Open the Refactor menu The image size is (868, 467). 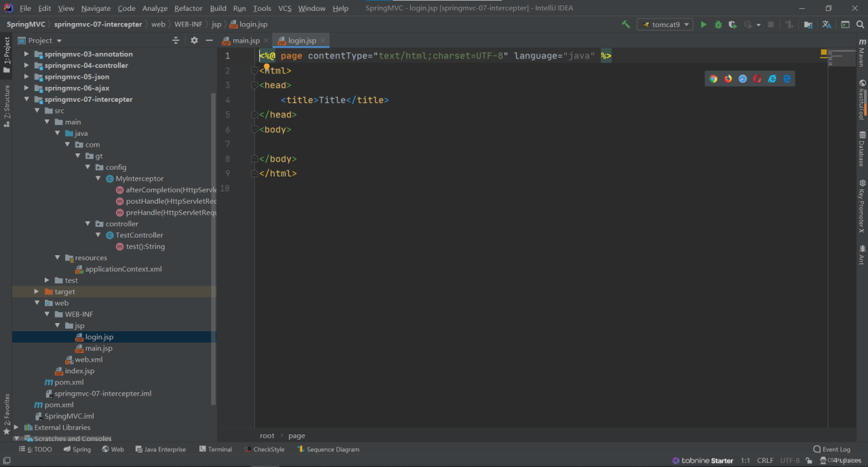point(188,8)
